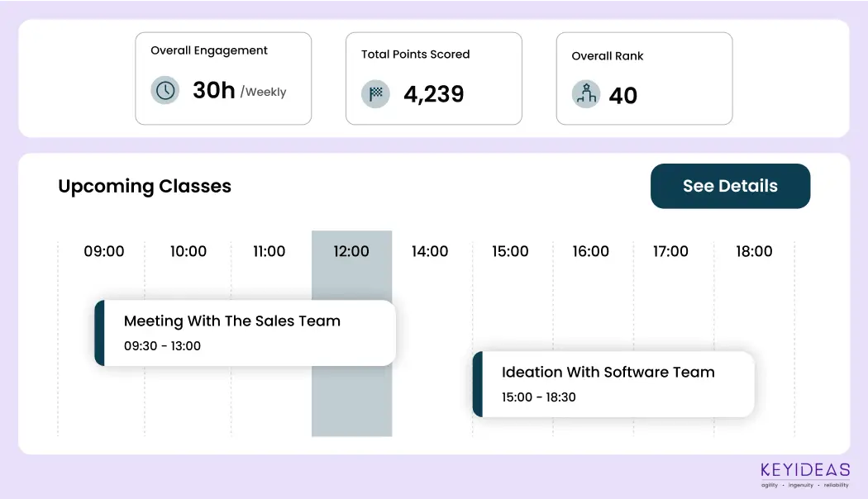Image resolution: width=868 pixels, height=499 pixels.
Task: Click the Upcoming Classes heading
Action: 145,187
